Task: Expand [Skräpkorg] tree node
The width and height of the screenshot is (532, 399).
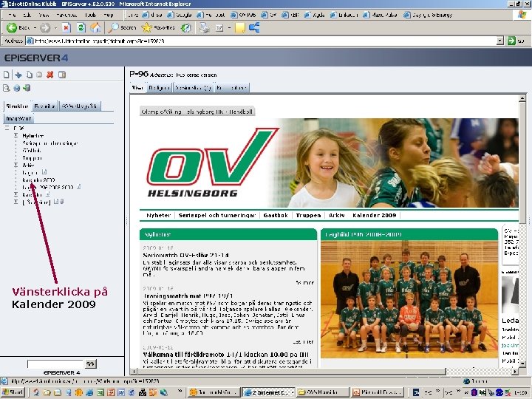Action: click(16, 202)
